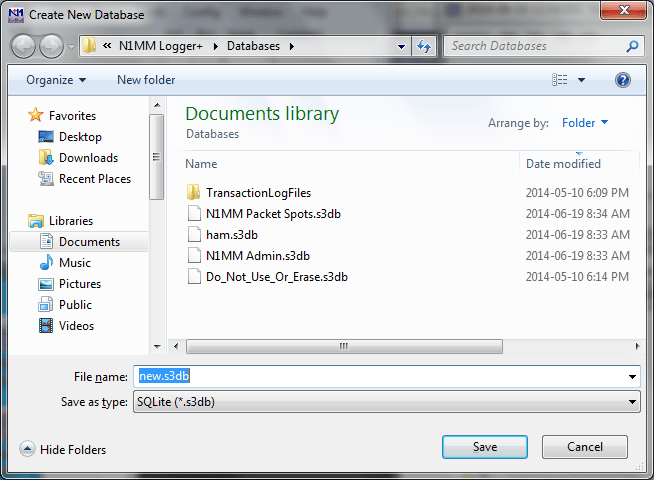Expand arrow after Databases breadcrumb

point(292,46)
